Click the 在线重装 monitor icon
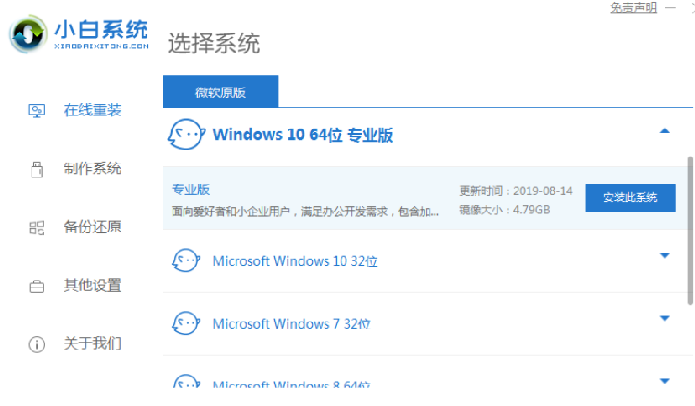This screenshot has width=695, height=406. 36,110
